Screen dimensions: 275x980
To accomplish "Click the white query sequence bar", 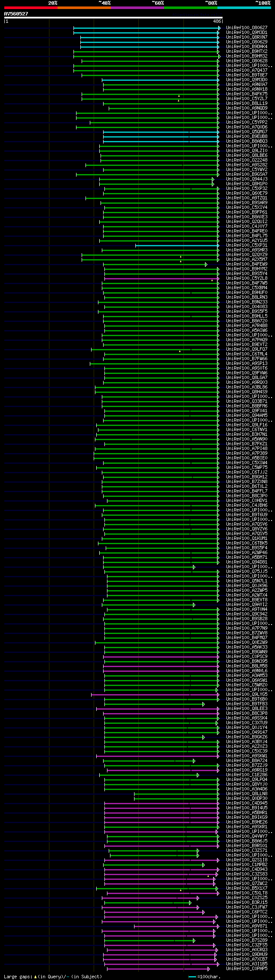I will [x=113, y=18].
